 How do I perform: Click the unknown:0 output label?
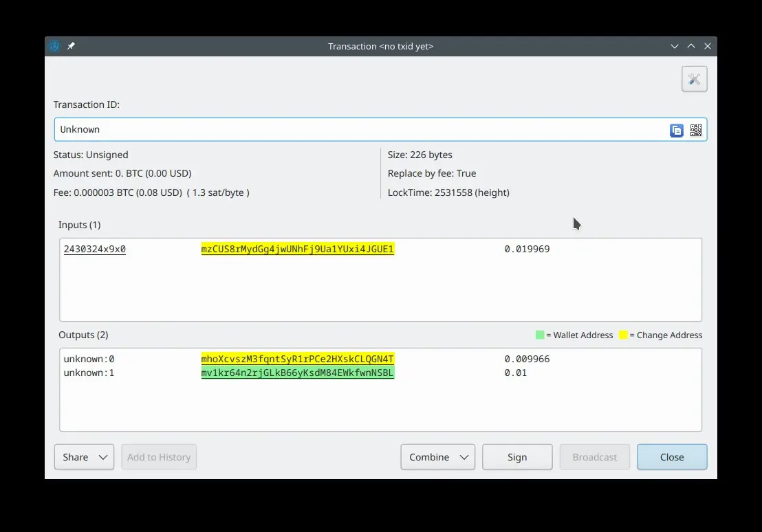coord(89,359)
